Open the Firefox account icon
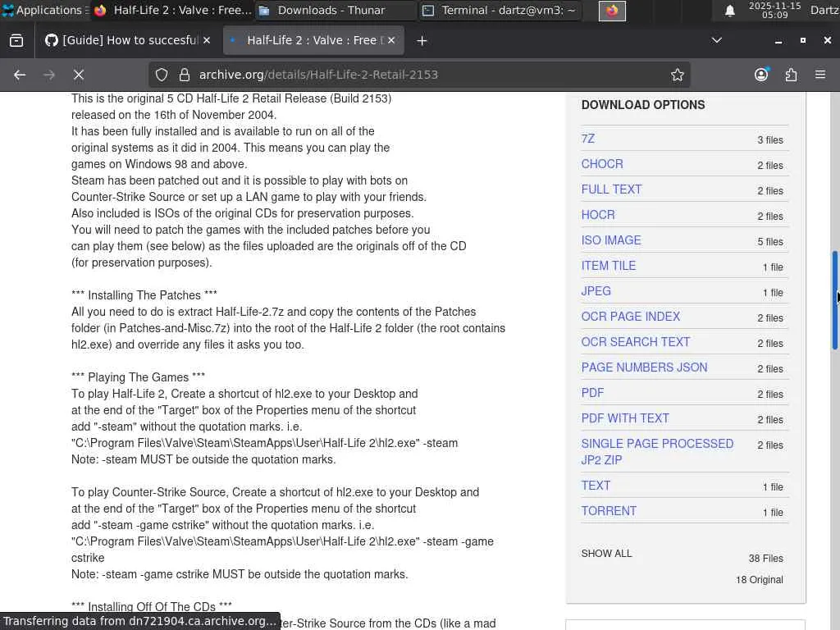Viewport: 840px width, 630px height. 761,75
